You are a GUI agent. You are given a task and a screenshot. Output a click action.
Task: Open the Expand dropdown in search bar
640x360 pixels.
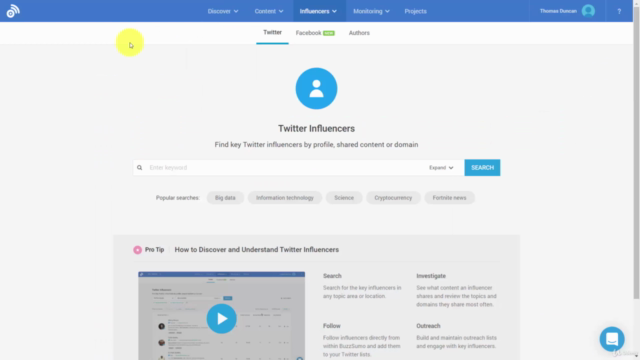click(x=441, y=167)
